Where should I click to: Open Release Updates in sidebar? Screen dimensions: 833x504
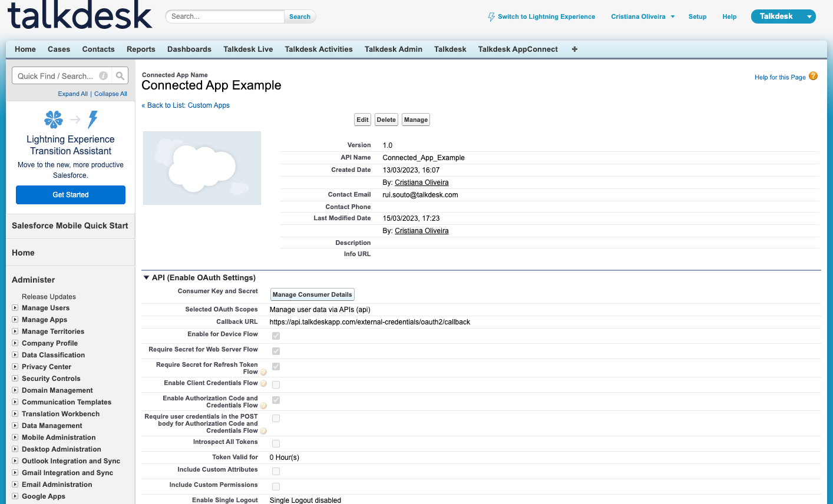tap(49, 297)
